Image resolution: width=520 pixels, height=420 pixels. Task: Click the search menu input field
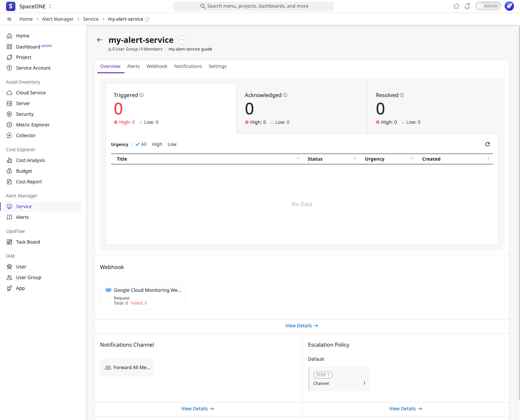tap(254, 6)
